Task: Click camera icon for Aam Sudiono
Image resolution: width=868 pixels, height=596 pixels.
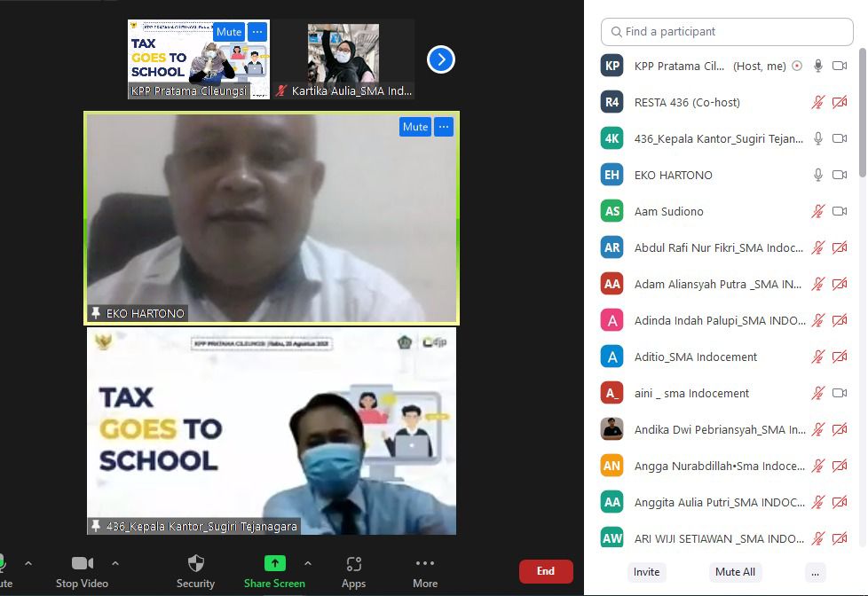Action: click(x=840, y=211)
